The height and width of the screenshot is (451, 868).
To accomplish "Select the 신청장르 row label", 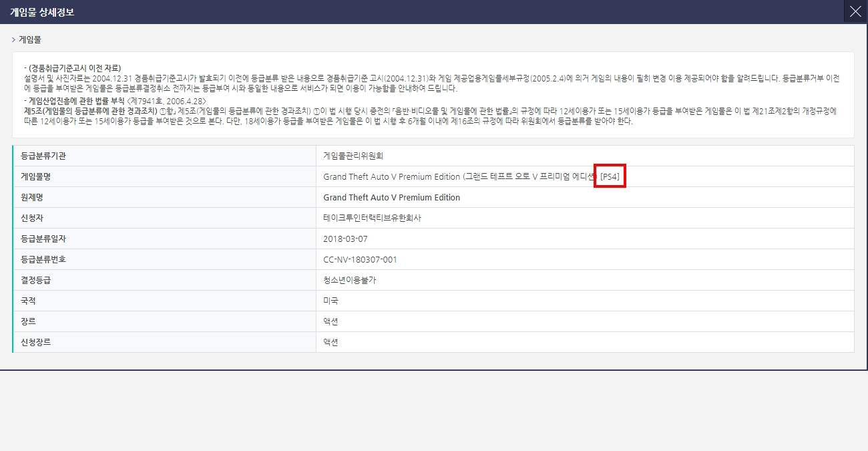I will [36, 343].
